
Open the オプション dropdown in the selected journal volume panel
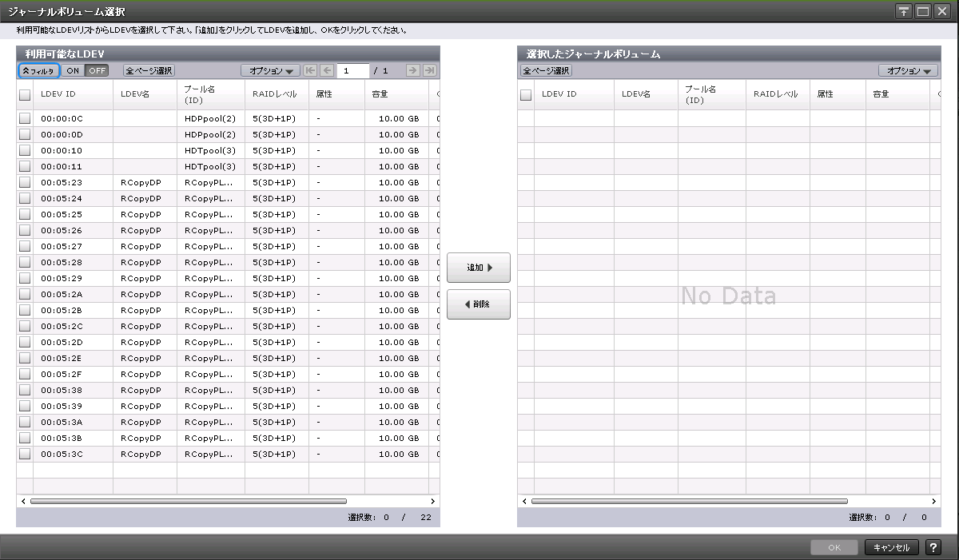pos(908,70)
